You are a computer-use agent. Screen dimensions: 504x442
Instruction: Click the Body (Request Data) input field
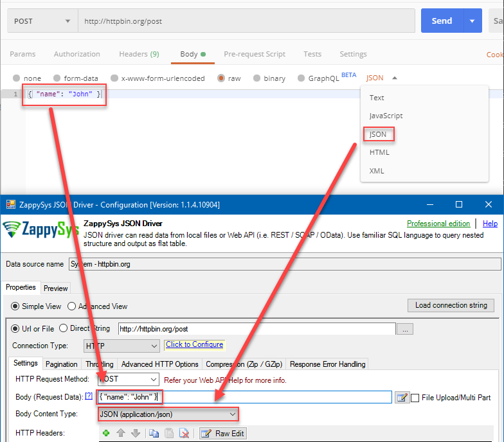pos(244,397)
